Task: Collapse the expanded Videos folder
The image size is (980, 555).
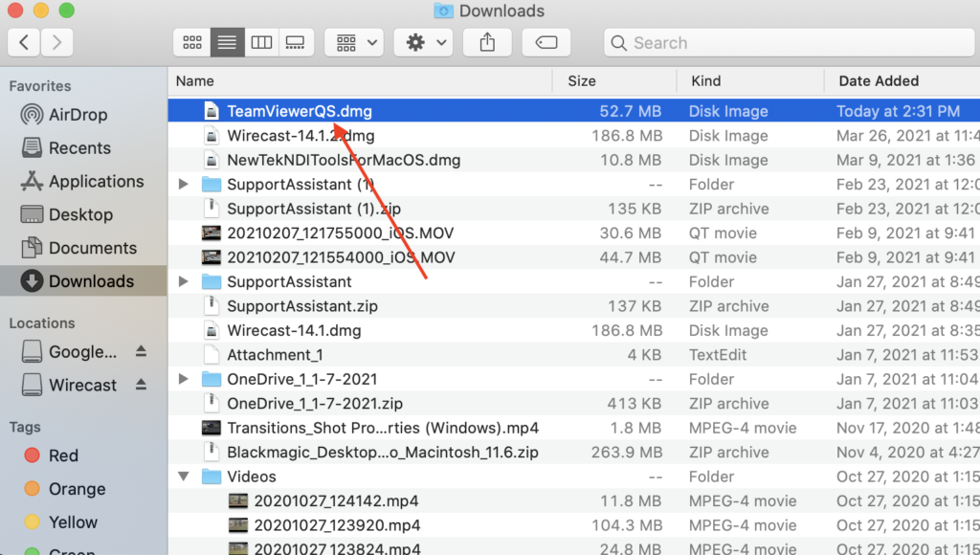Action: [182, 476]
